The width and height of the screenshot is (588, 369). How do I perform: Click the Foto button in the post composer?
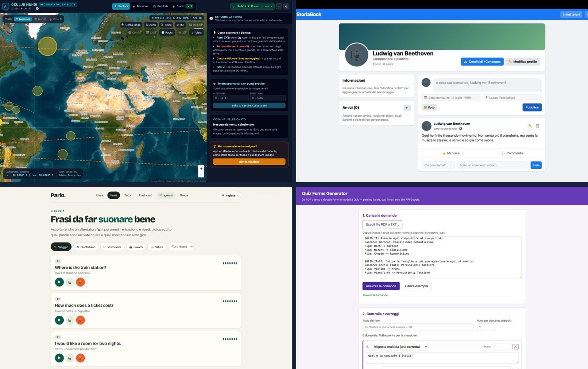point(429,107)
